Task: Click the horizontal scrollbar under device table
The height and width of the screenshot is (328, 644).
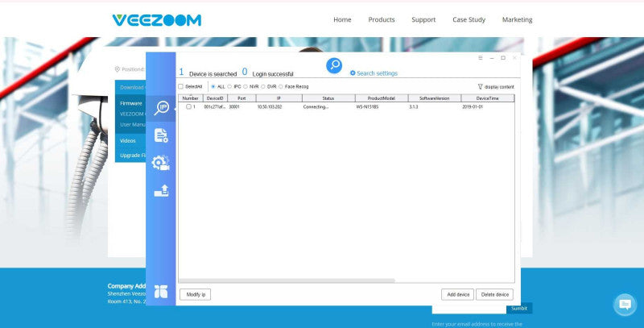Action: [x=287, y=280]
